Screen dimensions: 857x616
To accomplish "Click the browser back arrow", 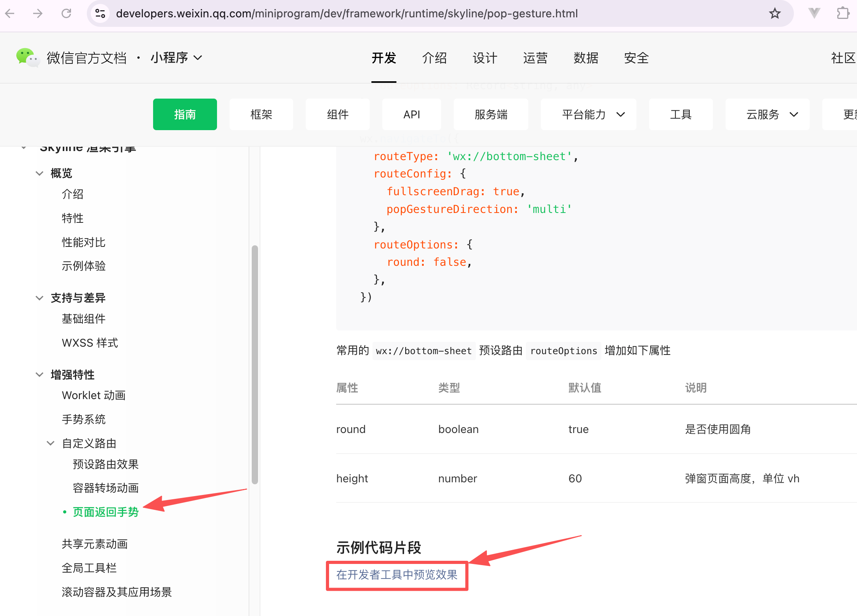I will (10, 14).
